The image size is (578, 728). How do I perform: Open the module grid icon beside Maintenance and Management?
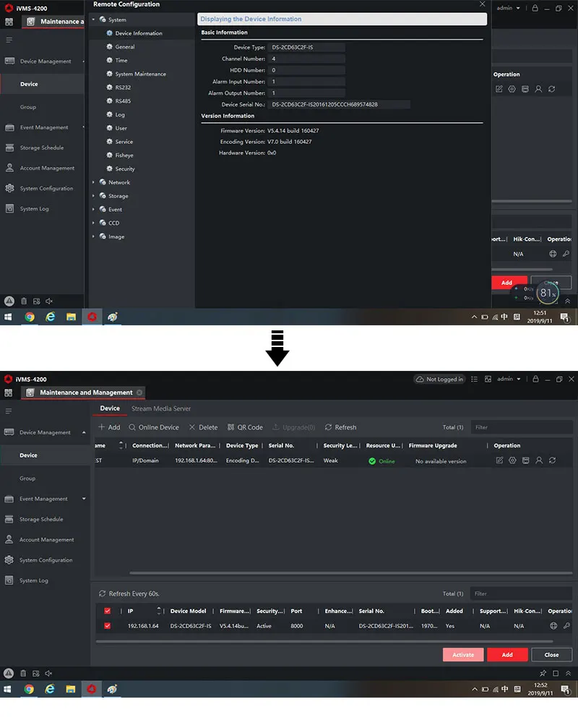click(9, 393)
